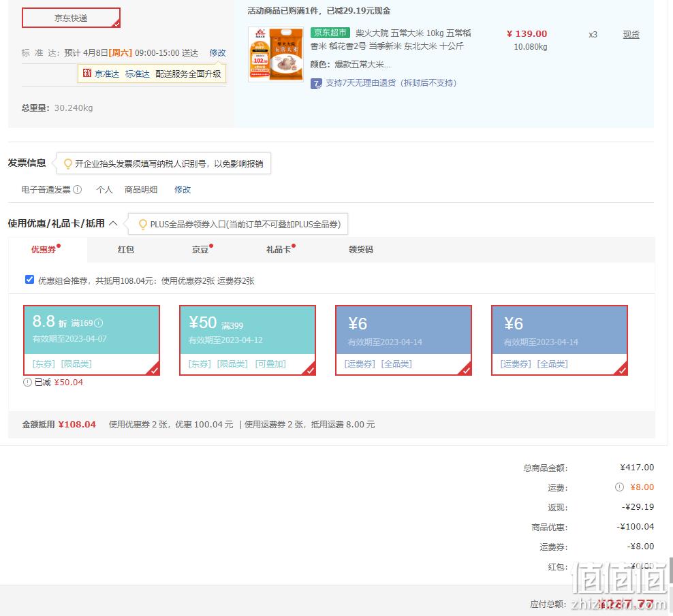
Task: Click info icon on 8.8折 coupon
Action: click(99, 323)
